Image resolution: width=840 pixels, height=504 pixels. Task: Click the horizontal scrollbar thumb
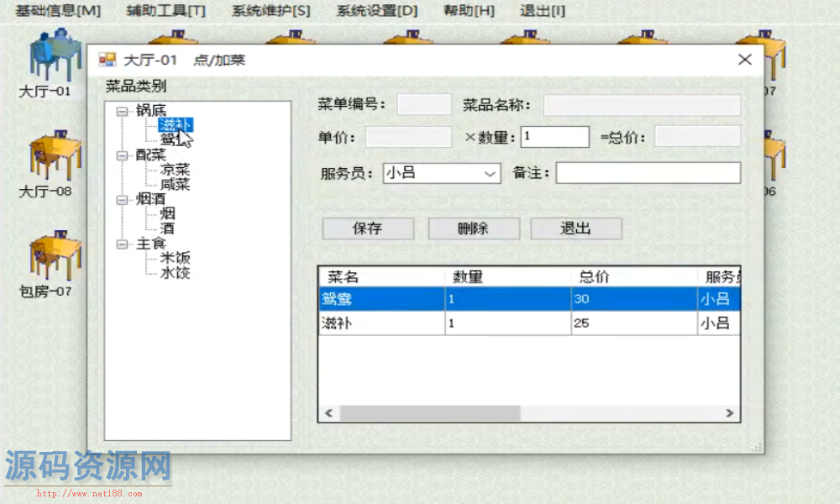pos(429,413)
